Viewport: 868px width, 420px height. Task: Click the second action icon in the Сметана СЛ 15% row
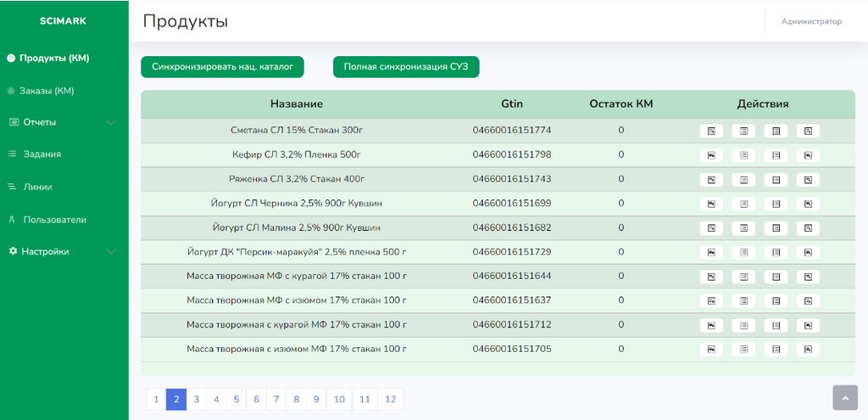point(743,132)
